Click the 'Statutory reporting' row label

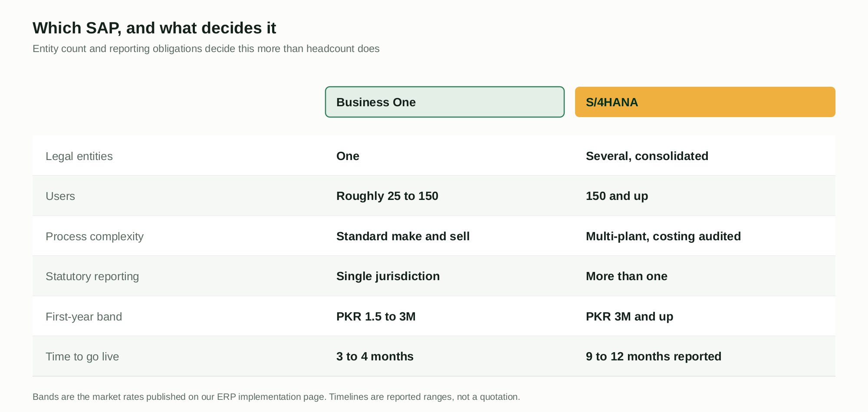pyautogui.click(x=92, y=276)
